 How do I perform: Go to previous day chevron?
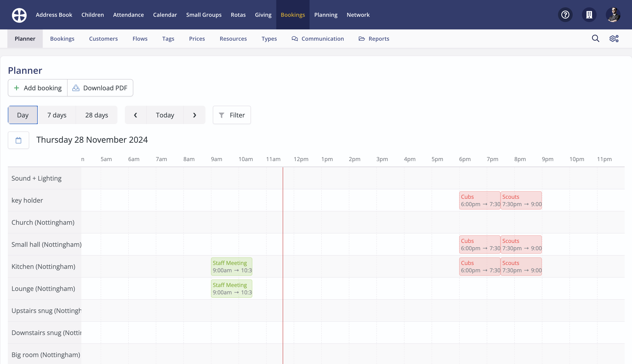(136, 115)
